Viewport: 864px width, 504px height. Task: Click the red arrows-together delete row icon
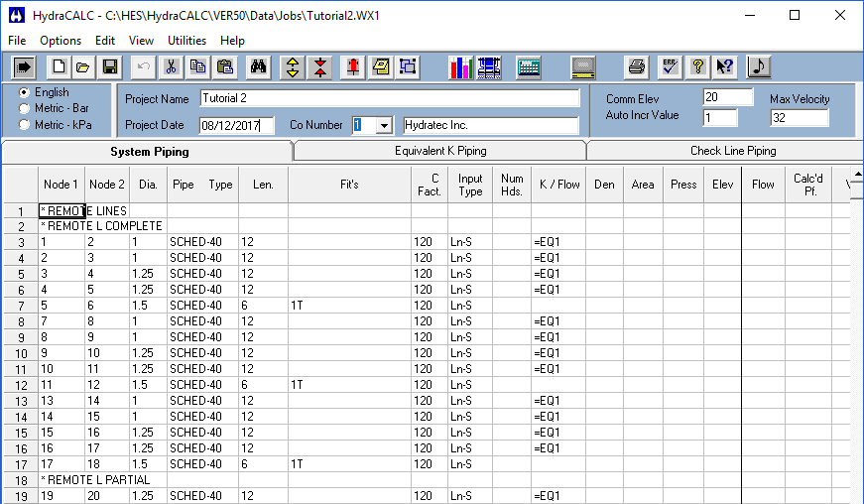320,67
